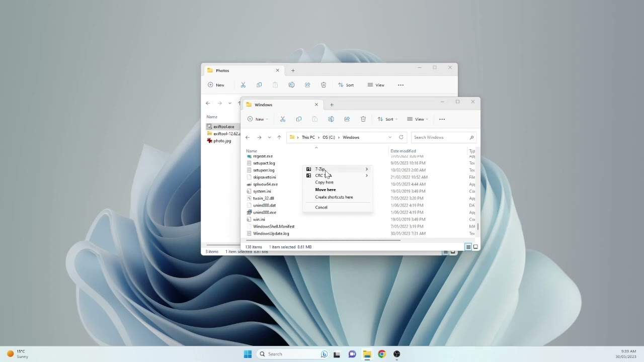
Task: Click the search magnifier in Search Windows box
Action: click(x=471, y=137)
